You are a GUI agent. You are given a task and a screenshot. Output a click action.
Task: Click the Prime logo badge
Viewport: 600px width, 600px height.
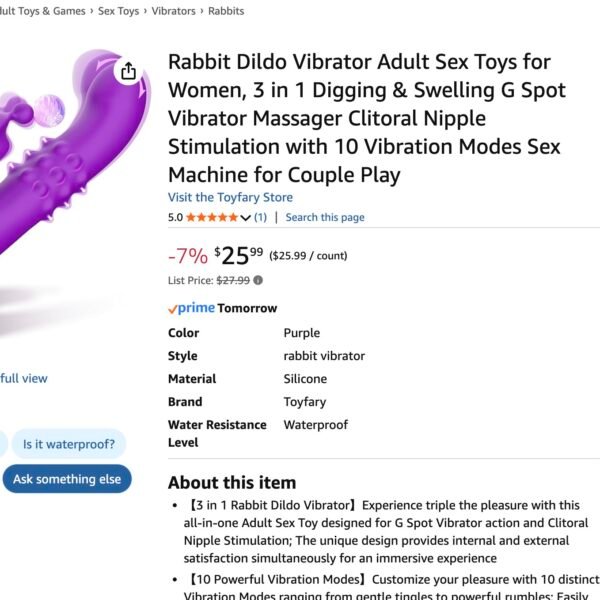tap(191, 308)
